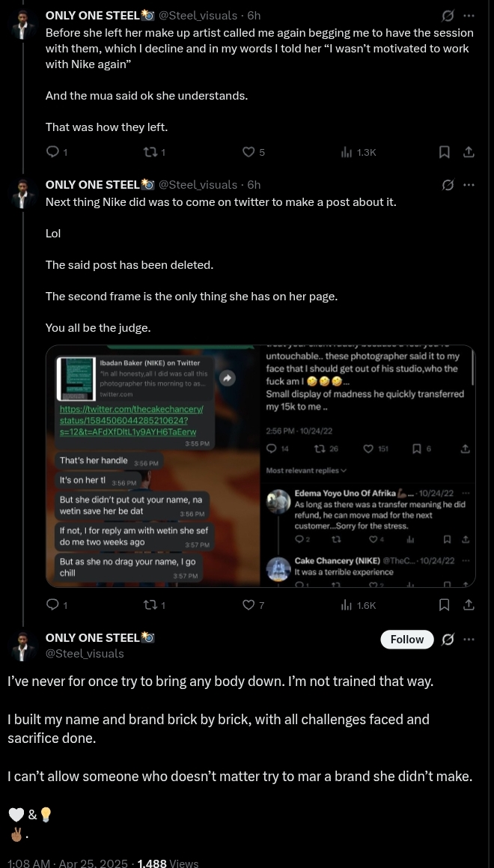Open the Grok icon on the first tweet
This screenshot has width=494, height=868.
[448, 16]
